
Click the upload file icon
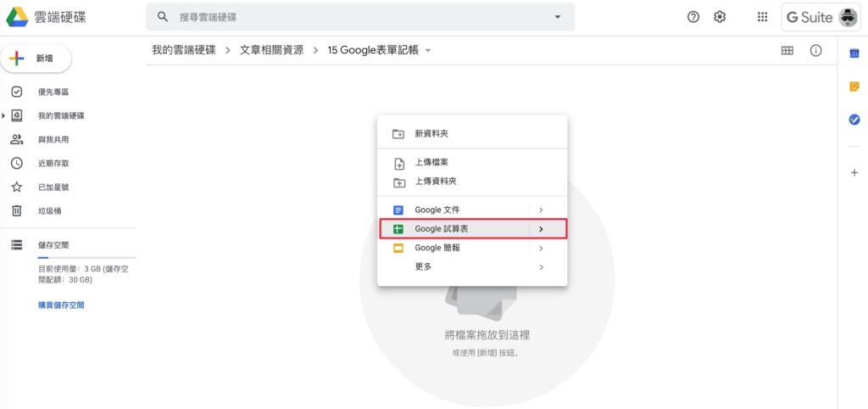398,164
